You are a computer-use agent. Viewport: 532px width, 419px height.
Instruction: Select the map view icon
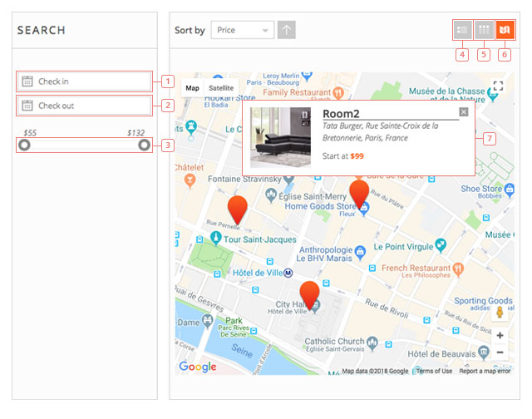tap(505, 30)
